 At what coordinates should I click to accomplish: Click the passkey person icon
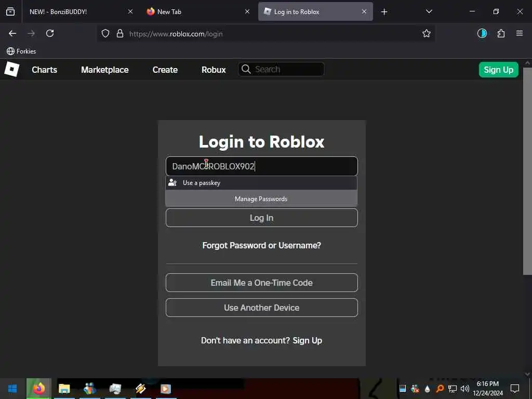click(x=172, y=182)
